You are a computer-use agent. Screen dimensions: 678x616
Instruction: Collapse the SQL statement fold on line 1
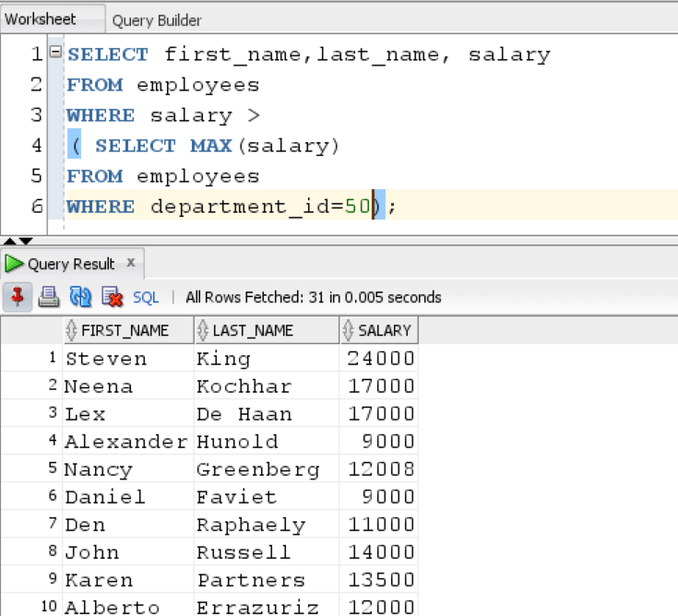pos(55,52)
